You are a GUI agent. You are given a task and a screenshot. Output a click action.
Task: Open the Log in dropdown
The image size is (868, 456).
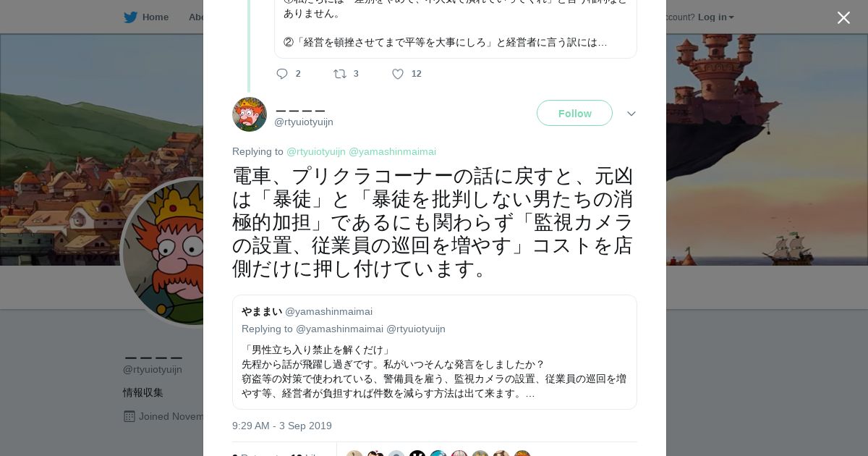[x=715, y=17]
